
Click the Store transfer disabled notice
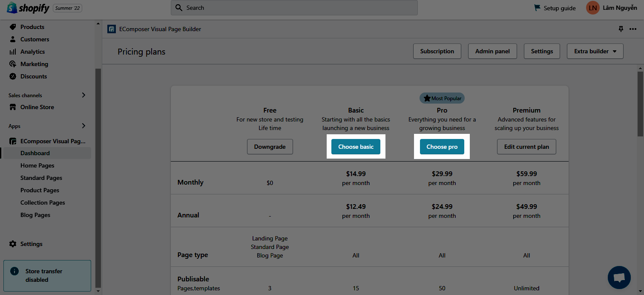coord(47,275)
